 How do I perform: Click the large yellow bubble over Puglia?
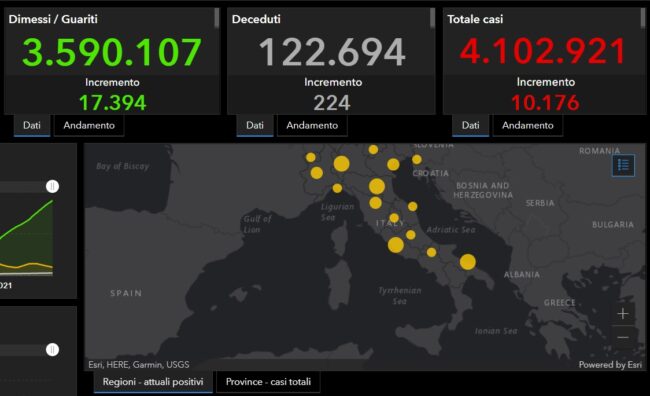[x=468, y=262]
